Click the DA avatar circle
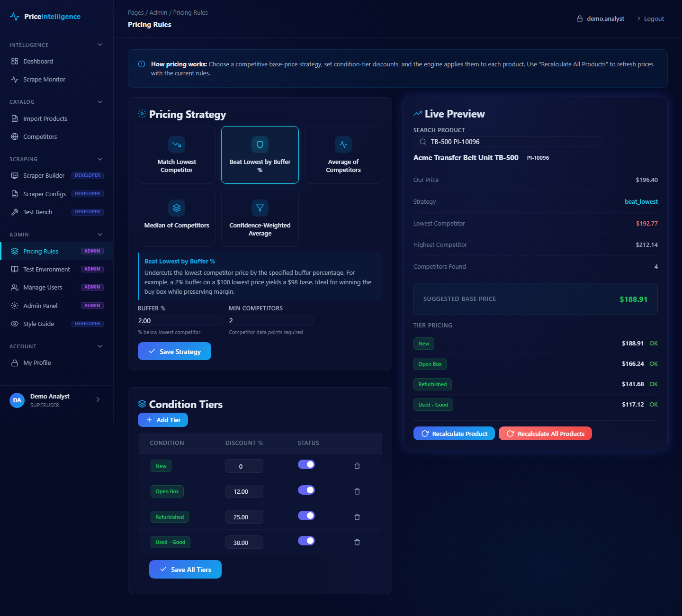The height and width of the screenshot is (616, 682). 17,400
